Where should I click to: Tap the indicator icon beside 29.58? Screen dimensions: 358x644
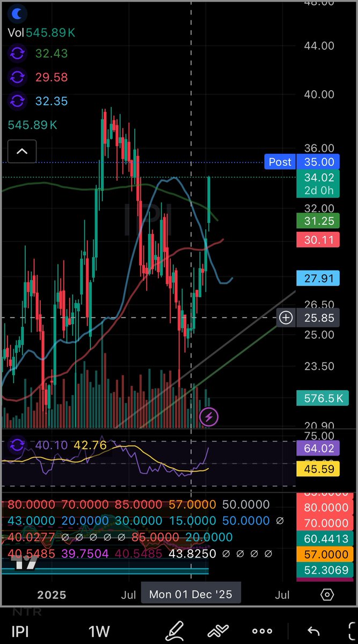17,77
